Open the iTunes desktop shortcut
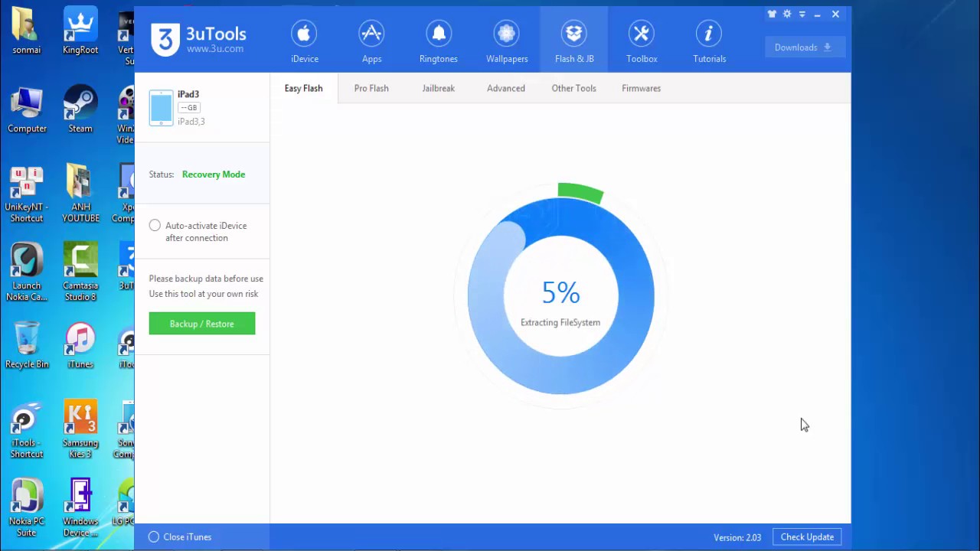Viewport: 980px width, 551px height. (80, 346)
